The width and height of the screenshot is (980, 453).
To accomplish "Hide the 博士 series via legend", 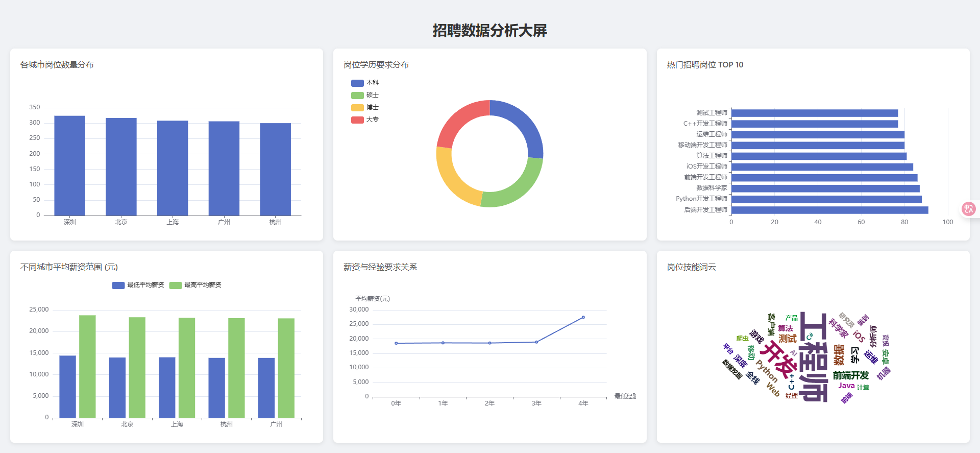I will coord(364,107).
